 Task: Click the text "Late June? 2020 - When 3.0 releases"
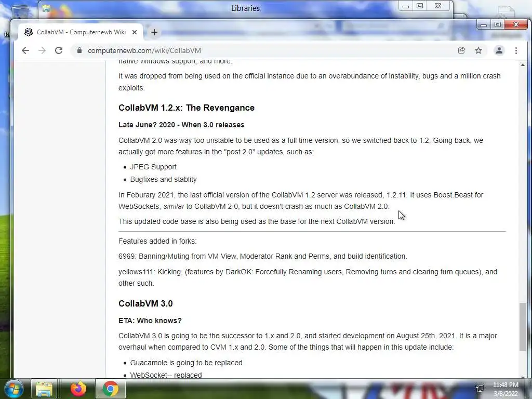point(181,125)
